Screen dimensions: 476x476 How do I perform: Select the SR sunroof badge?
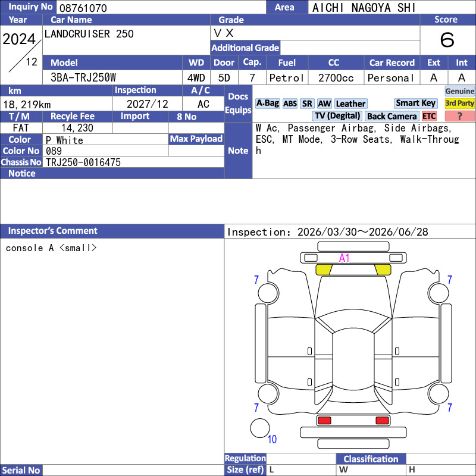click(x=307, y=104)
